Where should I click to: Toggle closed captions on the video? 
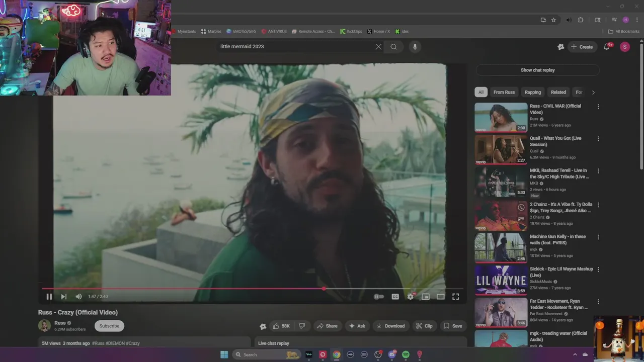(x=395, y=297)
